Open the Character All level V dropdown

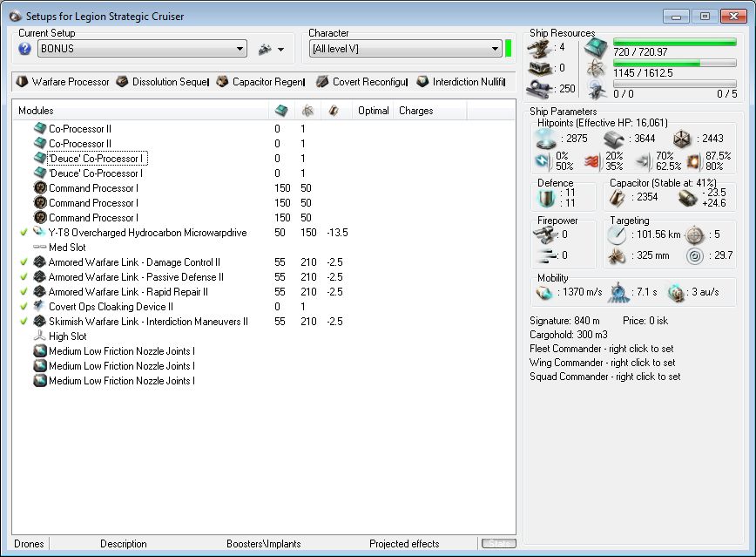click(405, 49)
